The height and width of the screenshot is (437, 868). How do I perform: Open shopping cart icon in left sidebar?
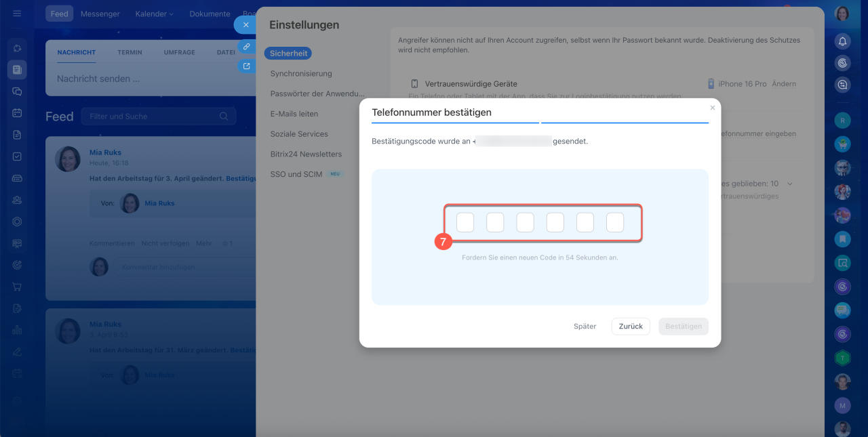[17, 287]
